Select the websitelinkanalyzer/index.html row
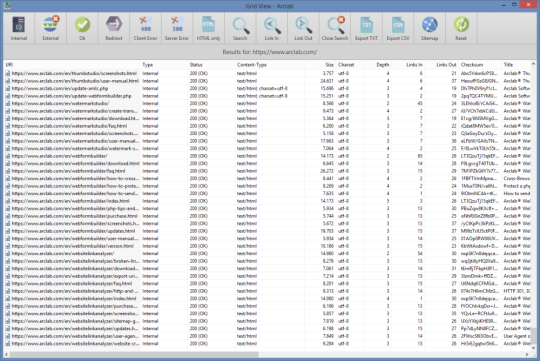The width and height of the screenshot is (540, 361). [x=267, y=299]
